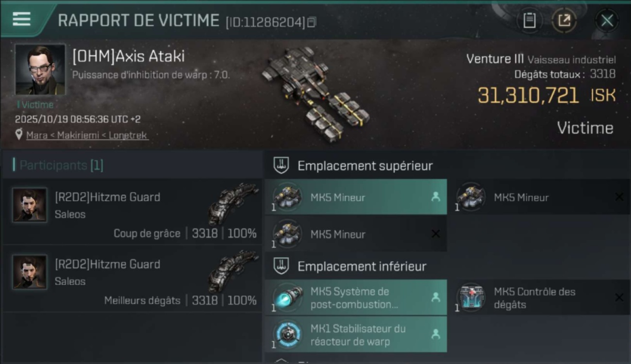Select the Participants [1] tab
631x364 pixels.
click(61, 165)
